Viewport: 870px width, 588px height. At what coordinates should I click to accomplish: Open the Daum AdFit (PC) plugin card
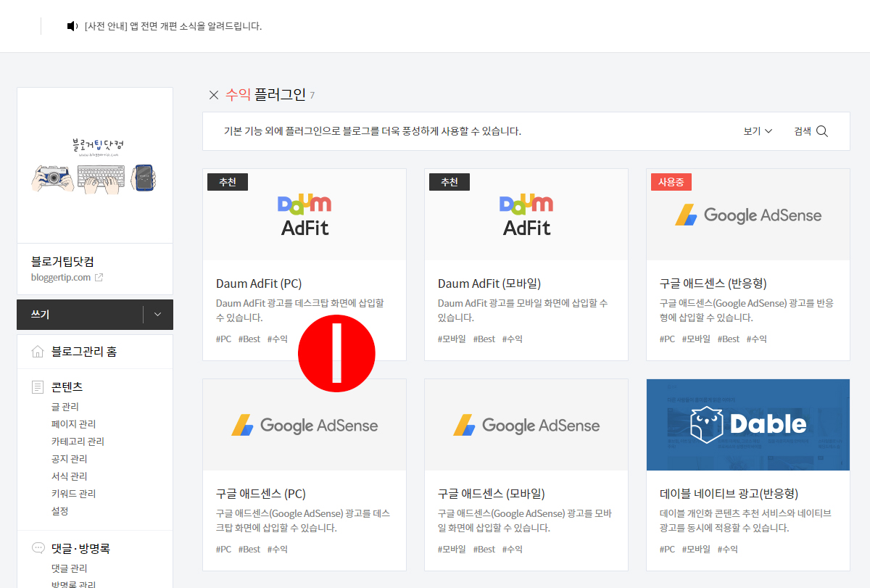(x=304, y=265)
